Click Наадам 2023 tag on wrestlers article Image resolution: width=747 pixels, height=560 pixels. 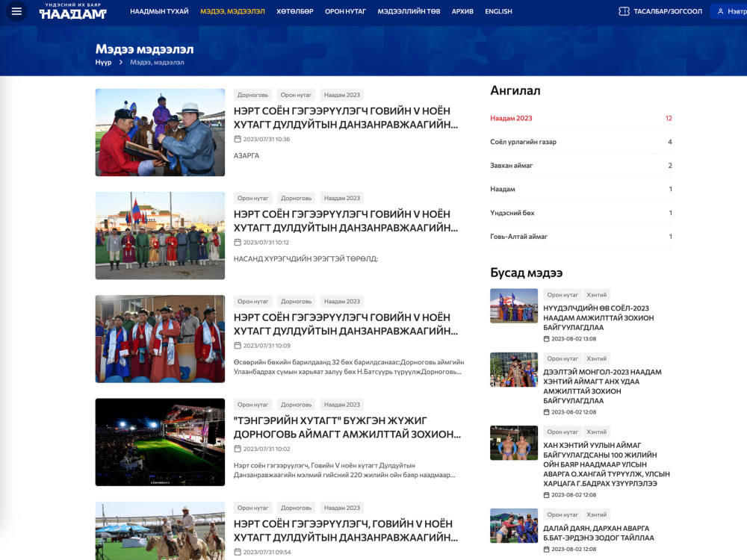click(x=342, y=302)
